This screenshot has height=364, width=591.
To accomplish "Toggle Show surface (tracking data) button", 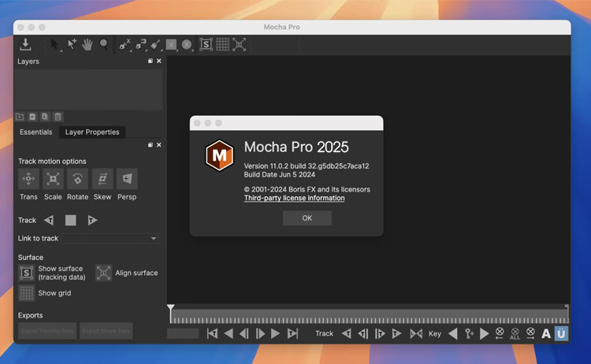I will [x=26, y=273].
